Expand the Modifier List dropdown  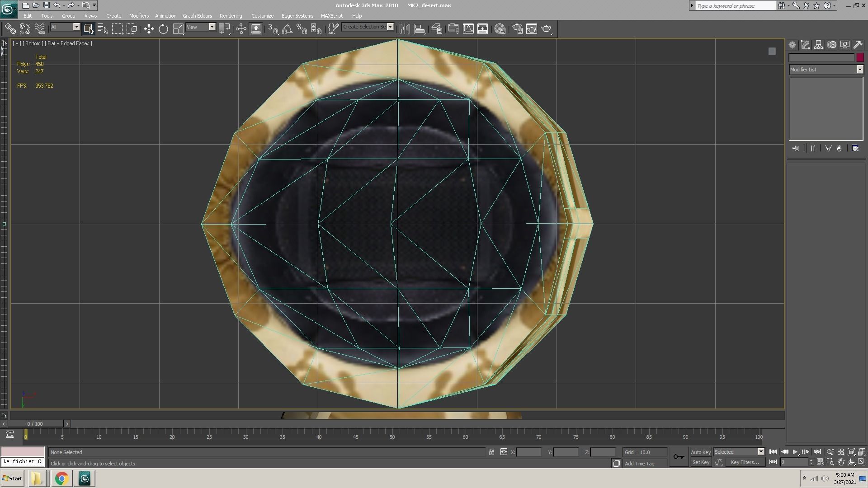coord(859,70)
